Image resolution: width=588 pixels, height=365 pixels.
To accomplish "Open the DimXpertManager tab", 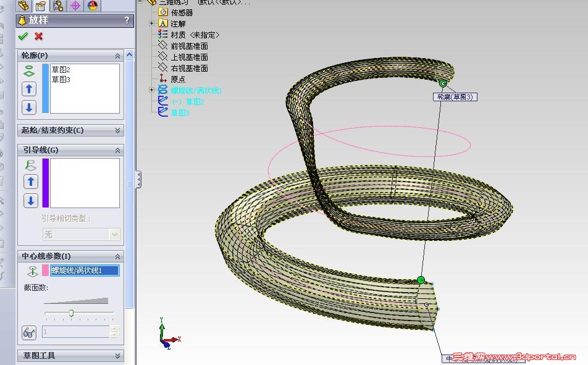I will click(75, 6).
